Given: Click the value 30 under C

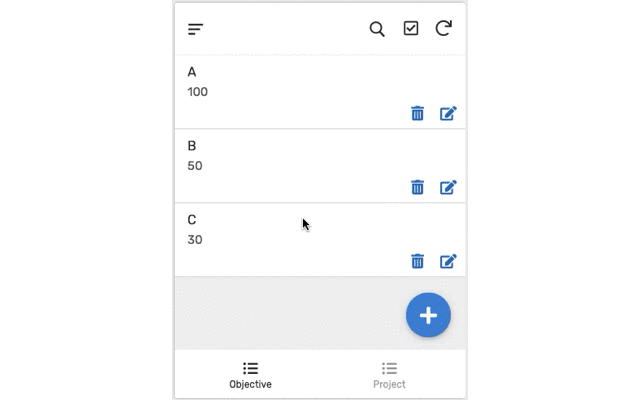Looking at the screenshot, I should click(x=195, y=240).
